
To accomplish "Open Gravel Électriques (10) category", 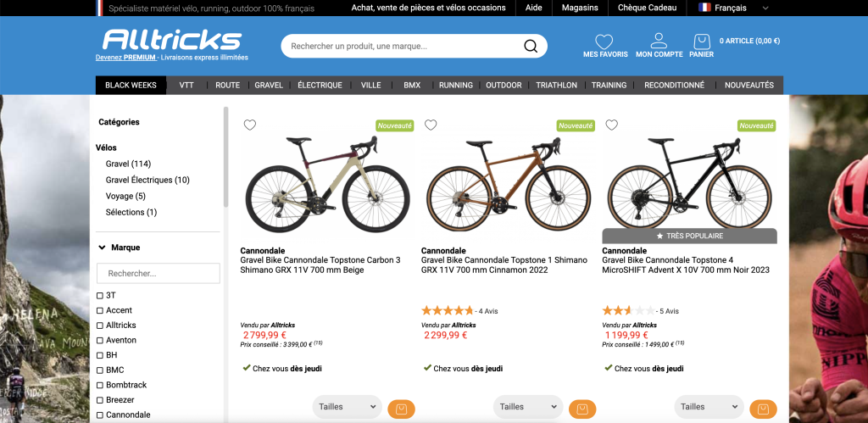I will tap(147, 180).
